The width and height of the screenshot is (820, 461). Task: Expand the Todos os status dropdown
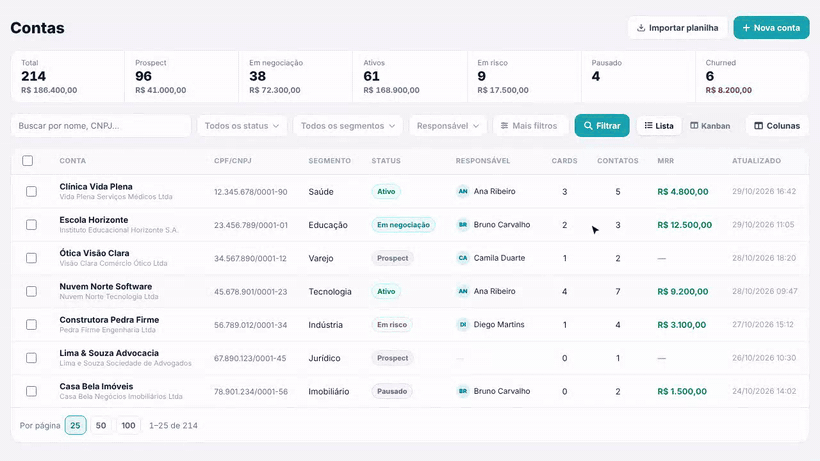coord(242,125)
